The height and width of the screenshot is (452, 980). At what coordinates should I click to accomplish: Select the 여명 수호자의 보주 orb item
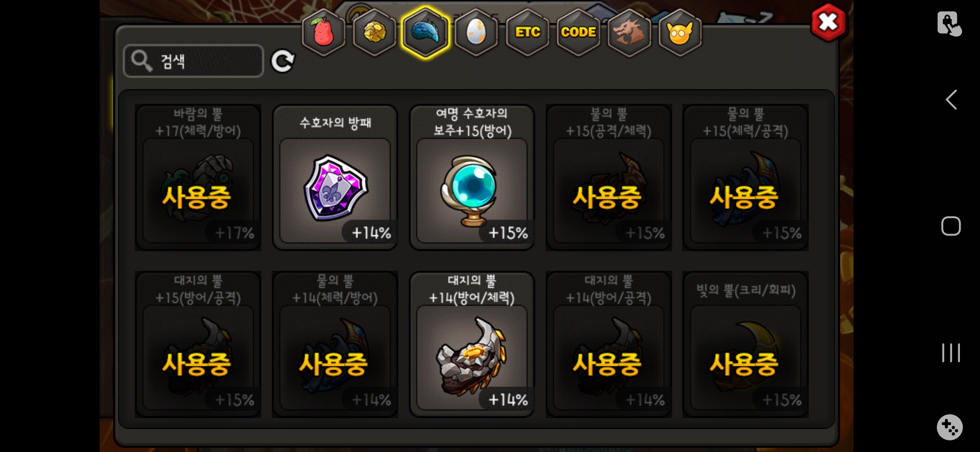pyautogui.click(x=472, y=177)
